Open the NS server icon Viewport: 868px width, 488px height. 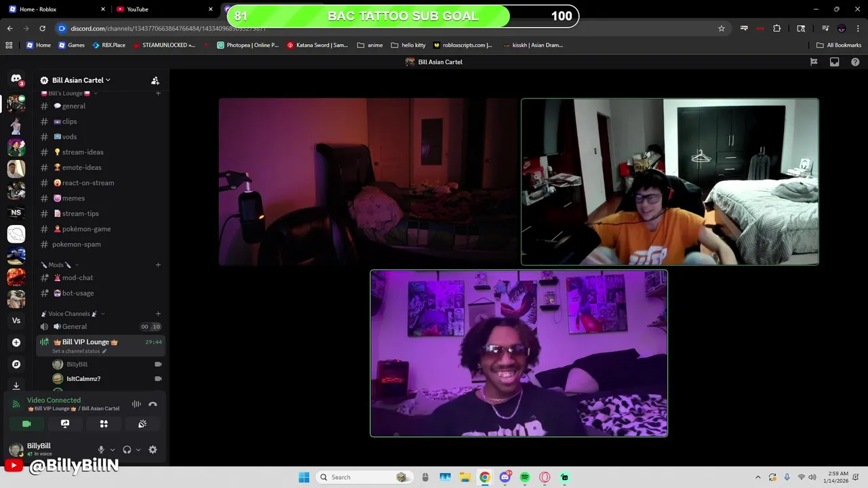tap(16, 212)
